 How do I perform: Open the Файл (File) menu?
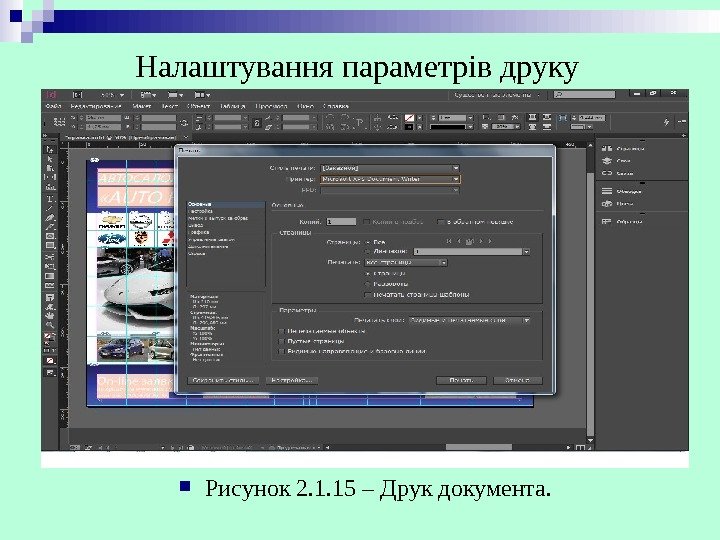53,106
